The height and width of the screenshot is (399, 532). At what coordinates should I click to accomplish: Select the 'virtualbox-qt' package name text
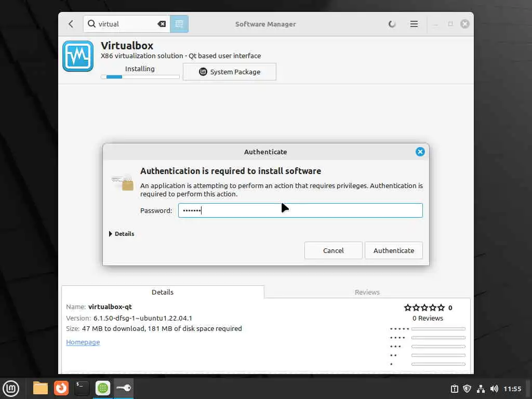110,307
